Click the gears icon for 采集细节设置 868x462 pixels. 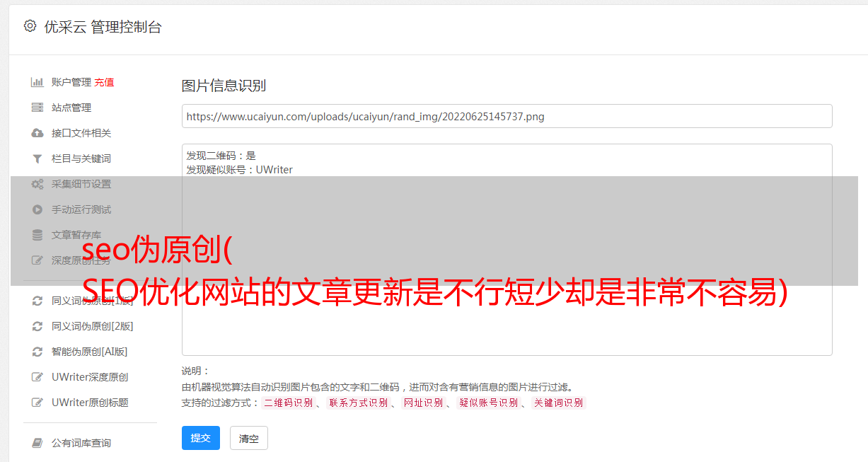pyautogui.click(x=37, y=184)
